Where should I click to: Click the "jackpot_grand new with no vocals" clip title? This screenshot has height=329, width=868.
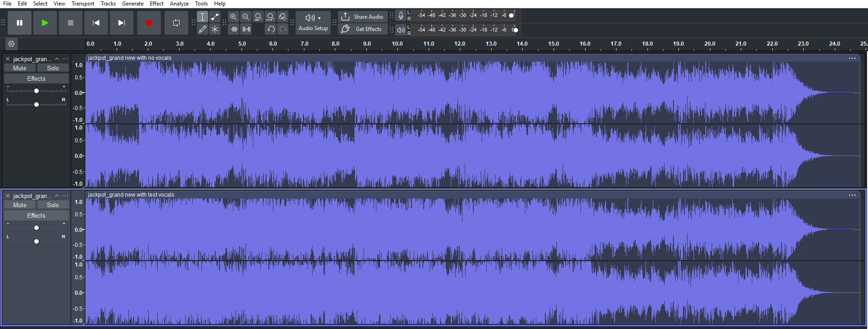(130, 58)
